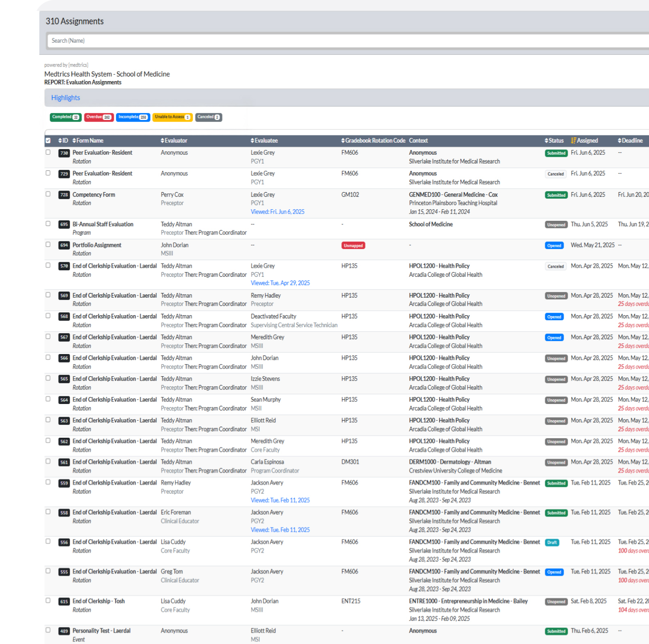Image resolution: width=649 pixels, height=644 pixels.
Task: Click the Incomplete 258 filter pill
Action: click(133, 117)
